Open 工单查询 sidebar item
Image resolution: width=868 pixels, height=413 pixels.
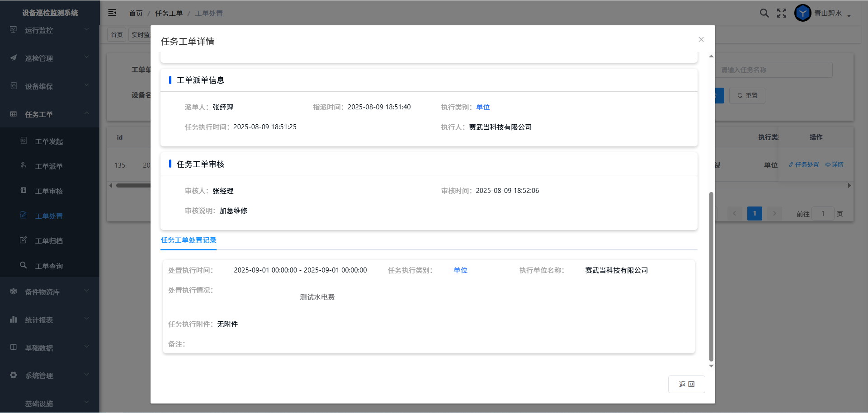tap(49, 266)
